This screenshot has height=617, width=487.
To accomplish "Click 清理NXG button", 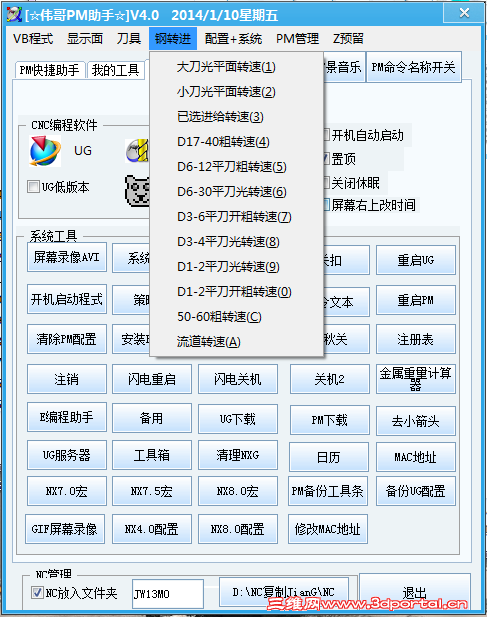I will click(x=238, y=455).
